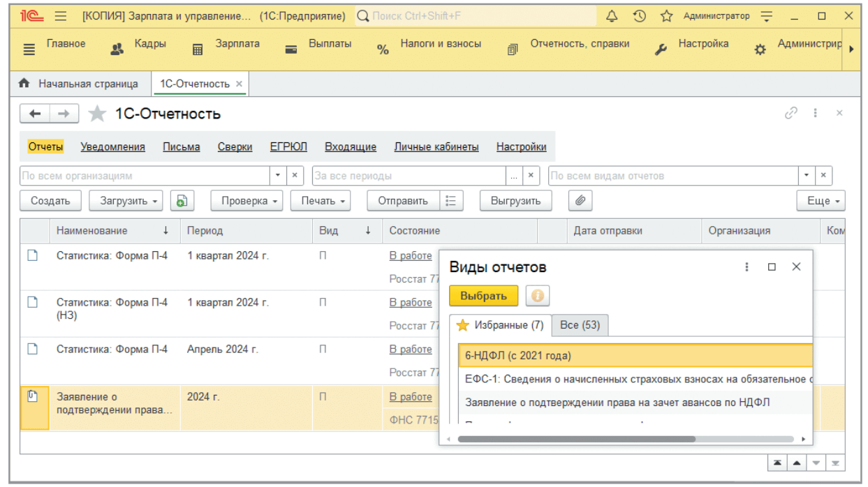
Task: Open the Сверки link
Action: click(235, 147)
